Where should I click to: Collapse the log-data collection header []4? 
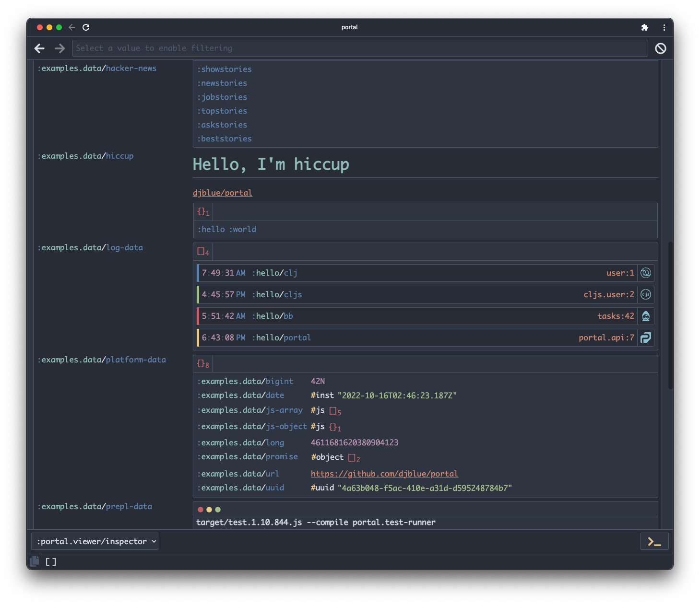click(202, 251)
